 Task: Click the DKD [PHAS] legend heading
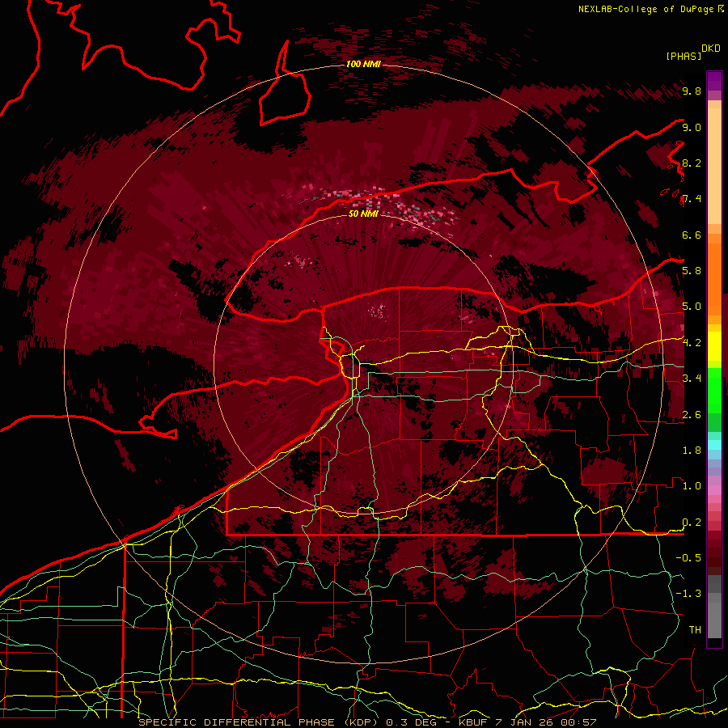tap(693, 53)
